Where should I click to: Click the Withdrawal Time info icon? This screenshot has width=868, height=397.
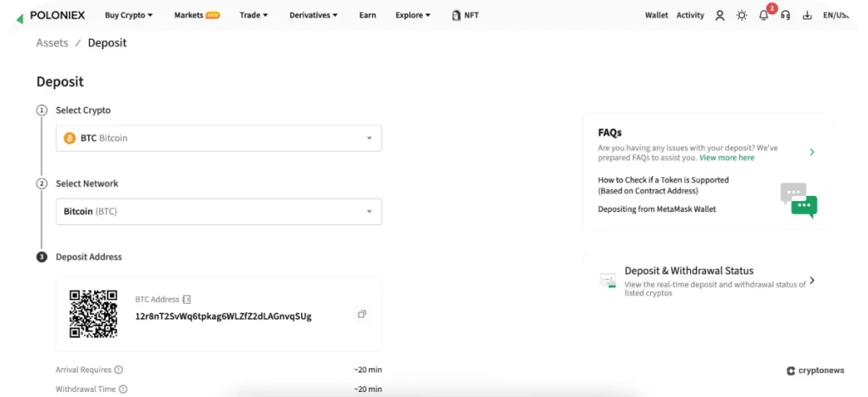124,389
